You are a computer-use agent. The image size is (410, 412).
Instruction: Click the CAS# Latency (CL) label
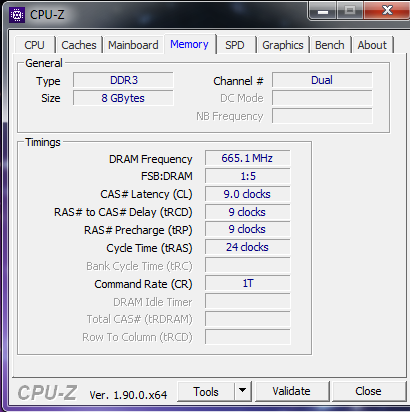point(146,194)
